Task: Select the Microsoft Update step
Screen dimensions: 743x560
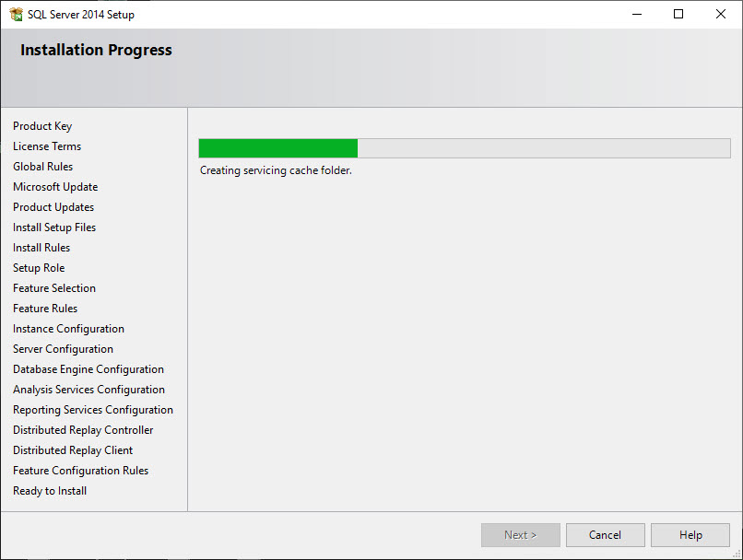Action: 55,187
